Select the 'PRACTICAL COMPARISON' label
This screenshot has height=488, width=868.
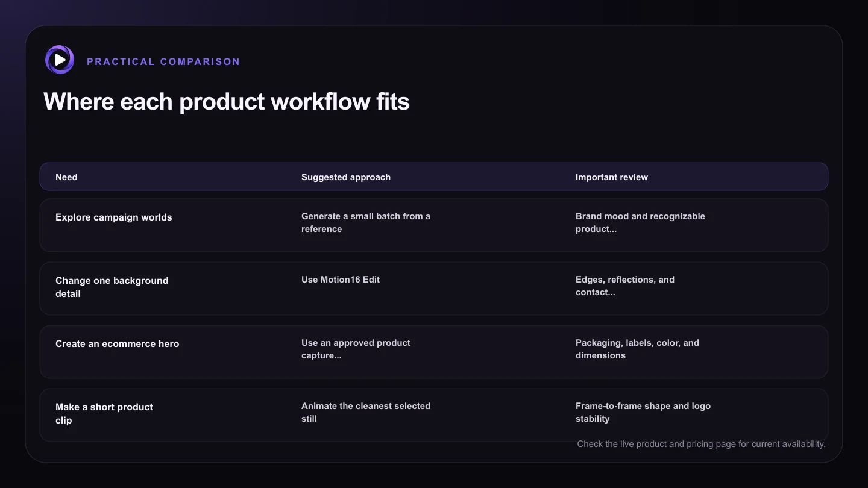click(163, 61)
